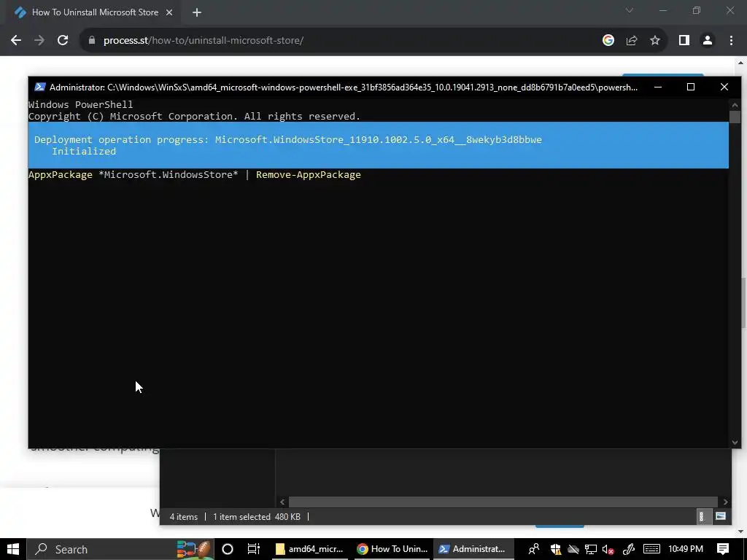Open the Windows Start menu
747x560 pixels.
[x=13, y=549]
